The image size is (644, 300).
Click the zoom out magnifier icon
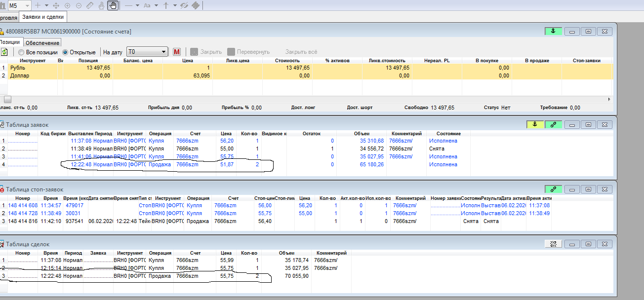78,5
